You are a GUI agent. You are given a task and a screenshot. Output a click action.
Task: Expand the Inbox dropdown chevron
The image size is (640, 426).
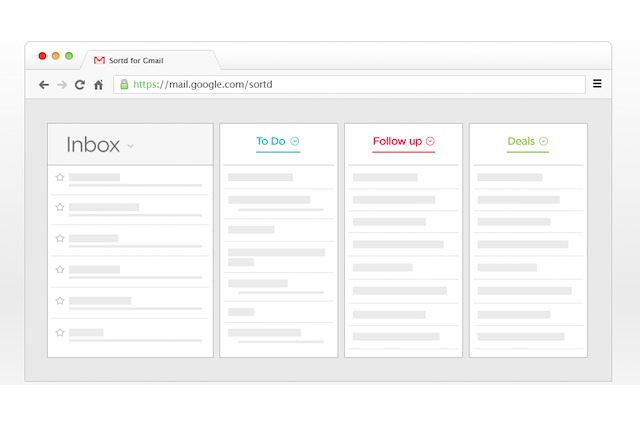[x=131, y=146]
